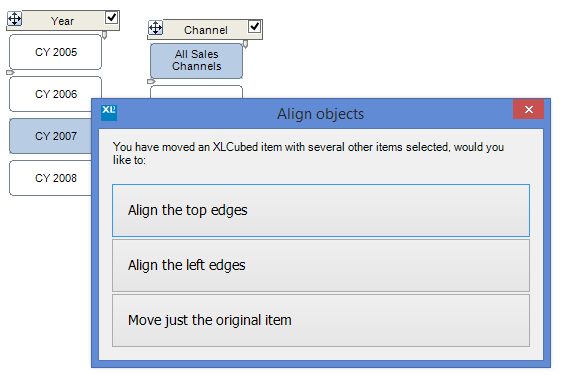Click the Channel slicer header label
The image size is (563, 375).
205,30
